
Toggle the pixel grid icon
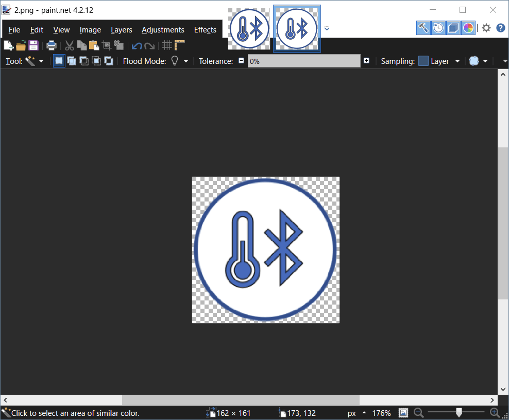(x=167, y=45)
